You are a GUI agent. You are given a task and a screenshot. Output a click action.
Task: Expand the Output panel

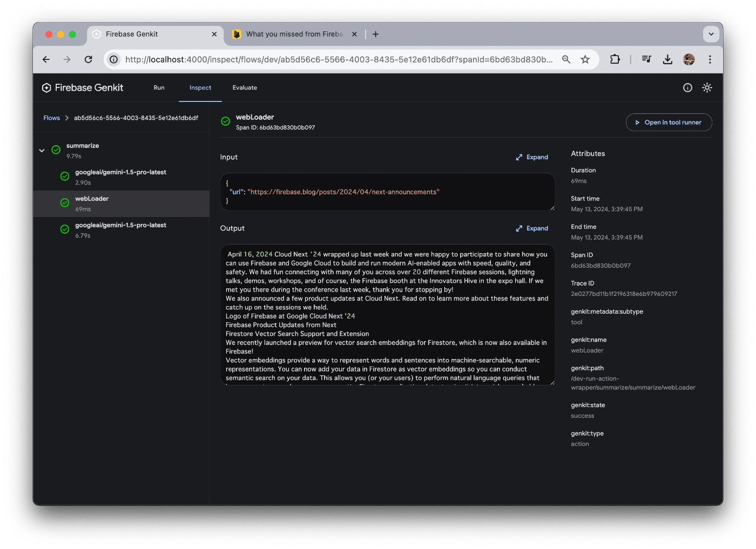tap(532, 228)
